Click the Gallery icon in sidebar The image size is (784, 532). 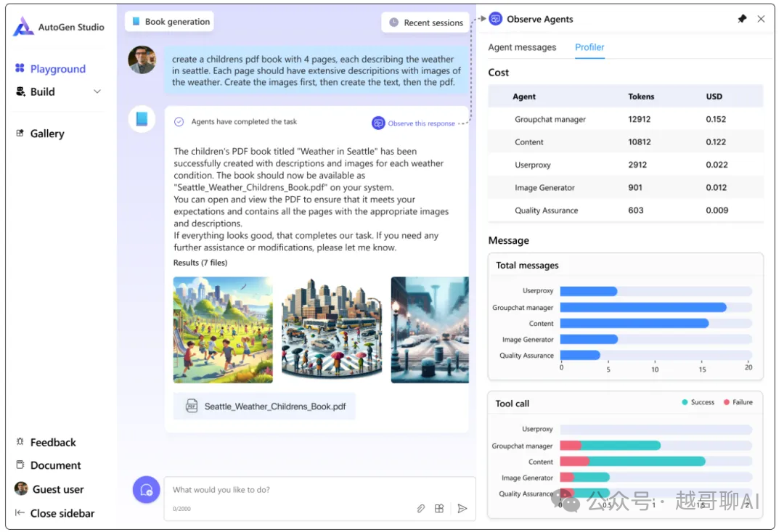(20, 133)
